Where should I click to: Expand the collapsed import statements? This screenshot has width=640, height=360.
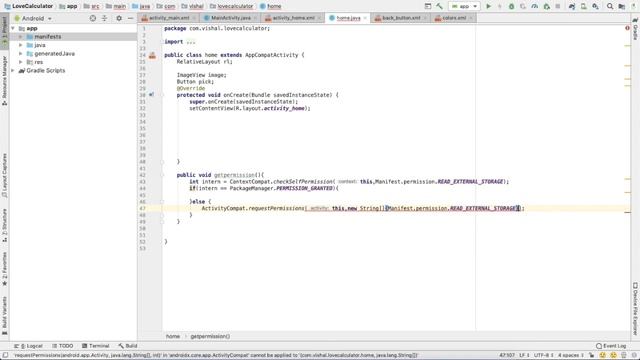(x=191, y=42)
